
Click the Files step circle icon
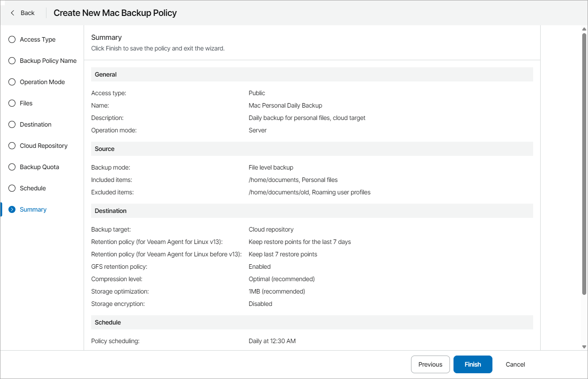click(x=12, y=103)
